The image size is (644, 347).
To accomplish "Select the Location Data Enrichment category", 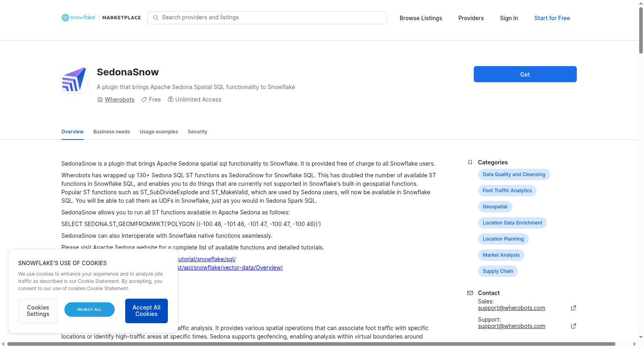I will click(512, 223).
